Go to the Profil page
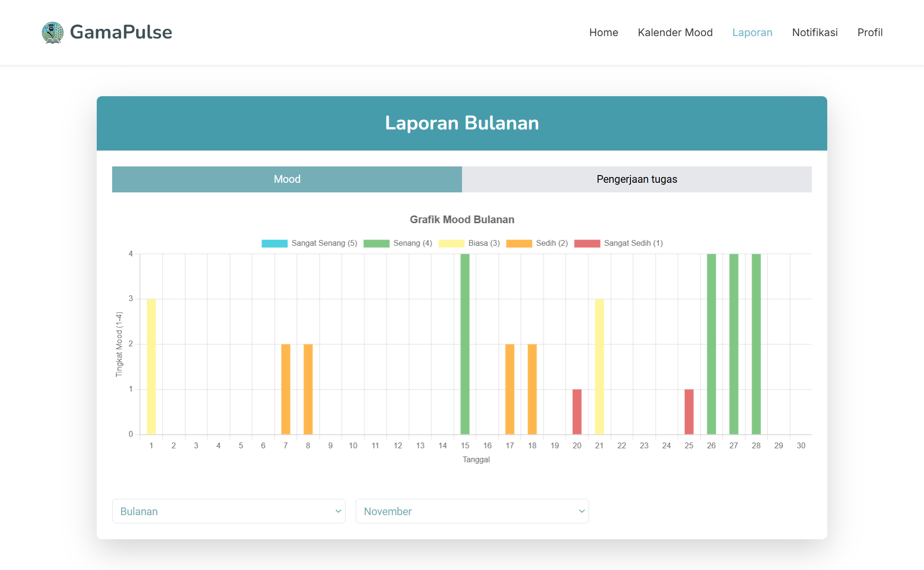Image resolution: width=924 pixels, height=570 pixels. click(870, 32)
